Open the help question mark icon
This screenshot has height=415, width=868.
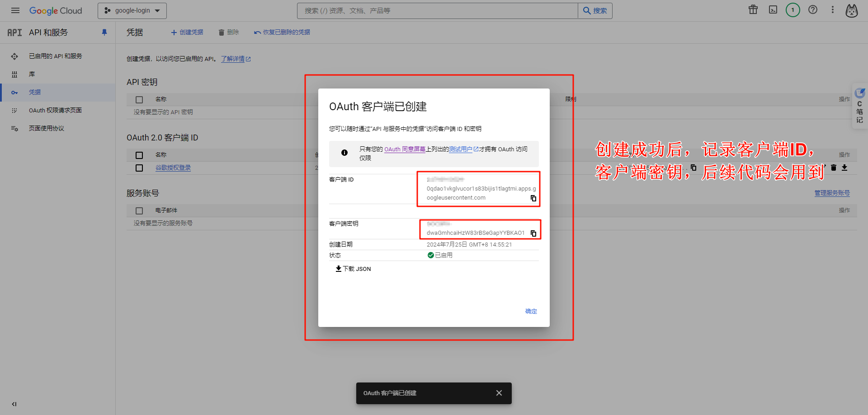(x=813, y=10)
